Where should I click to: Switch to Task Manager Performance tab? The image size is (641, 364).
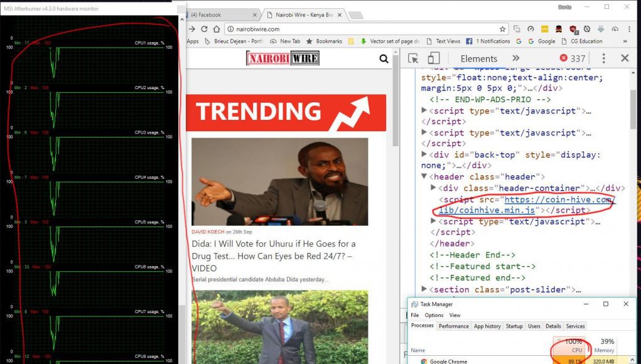pyautogui.click(x=453, y=326)
